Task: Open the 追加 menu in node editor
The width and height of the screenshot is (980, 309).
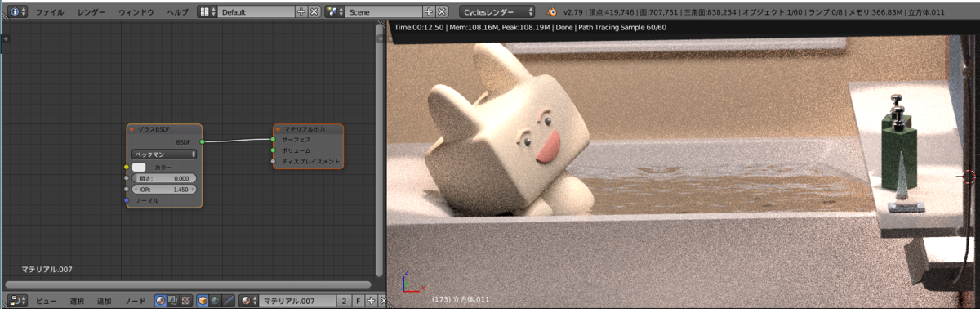Action: 105,302
